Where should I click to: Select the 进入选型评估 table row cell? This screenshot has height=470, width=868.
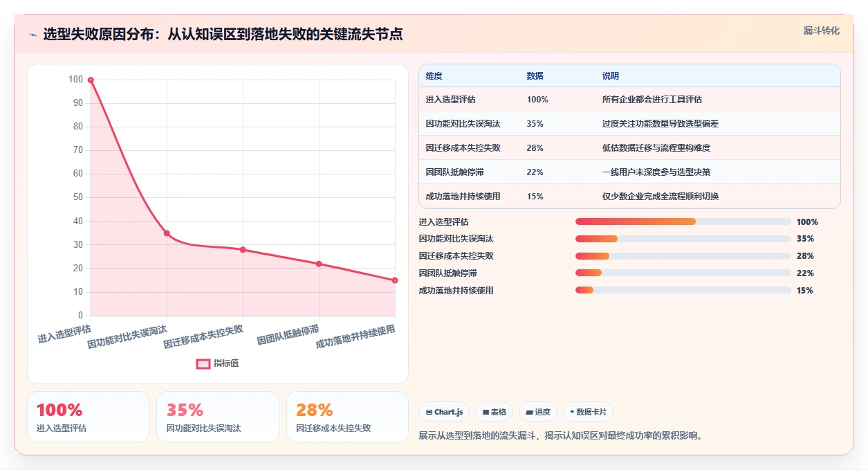pos(451,100)
